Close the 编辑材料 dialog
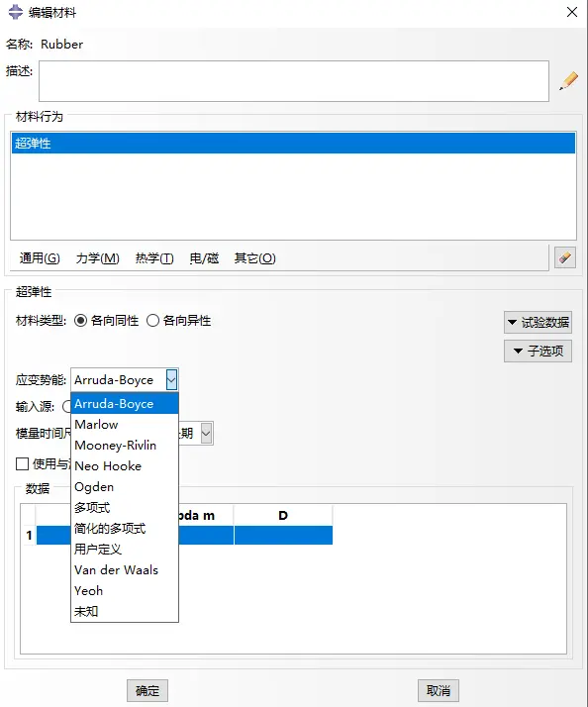588x707 pixels. click(572, 12)
